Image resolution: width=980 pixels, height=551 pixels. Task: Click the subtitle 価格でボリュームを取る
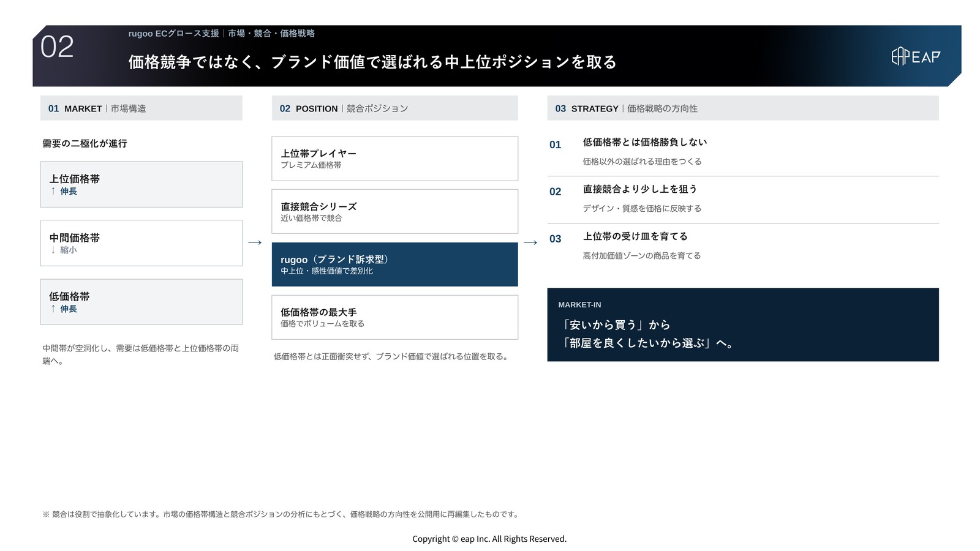pos(322,323)
